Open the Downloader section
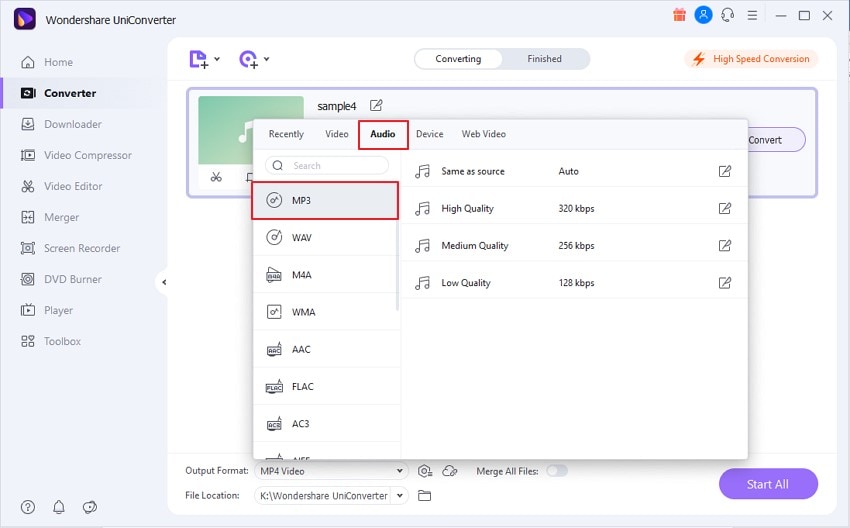The image size is (850, 528). pyautogui.click(x=61, y=124)
